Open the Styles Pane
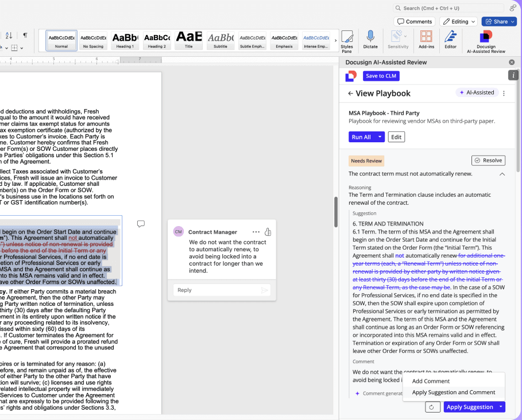 pyautogui.click(x=346, y=41)
